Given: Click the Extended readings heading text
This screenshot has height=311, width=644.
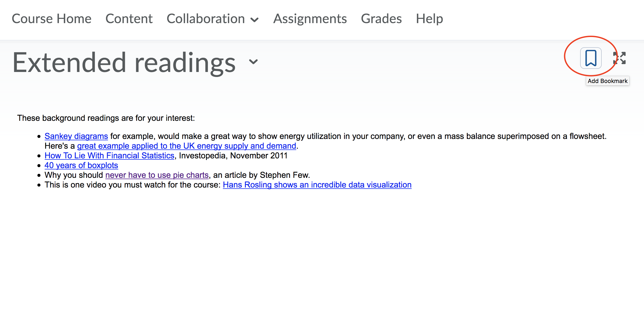Looking at the screenshot, I should point(124,63).
